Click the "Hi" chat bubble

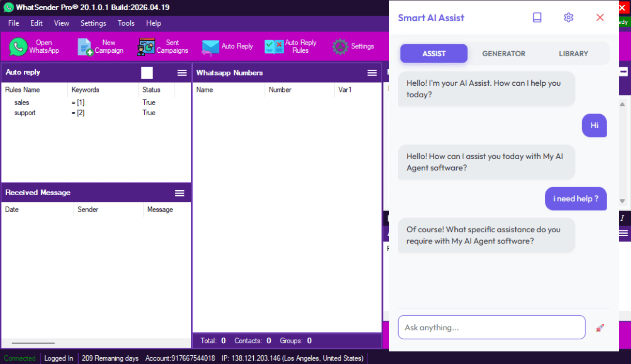coord(594,125)
